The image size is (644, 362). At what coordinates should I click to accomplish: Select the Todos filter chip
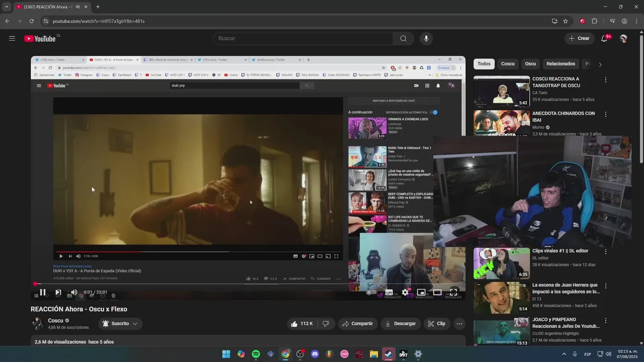484,64
